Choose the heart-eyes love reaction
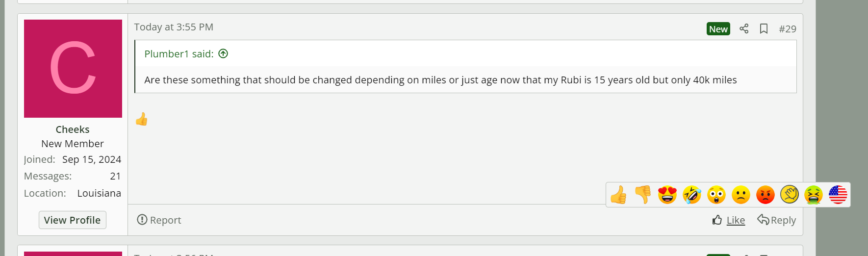 tap(667, 195)
